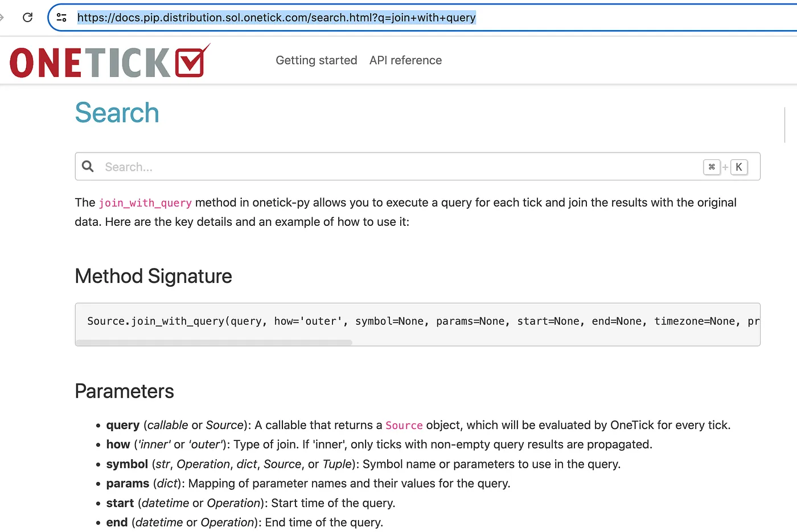Click the Search page title

pos(117,113)
